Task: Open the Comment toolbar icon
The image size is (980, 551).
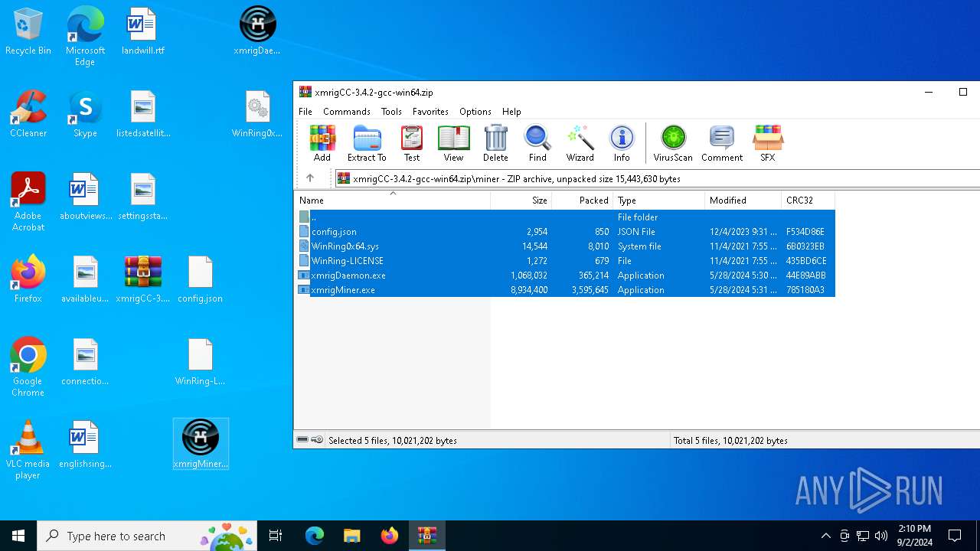Action: click(722, 143)
